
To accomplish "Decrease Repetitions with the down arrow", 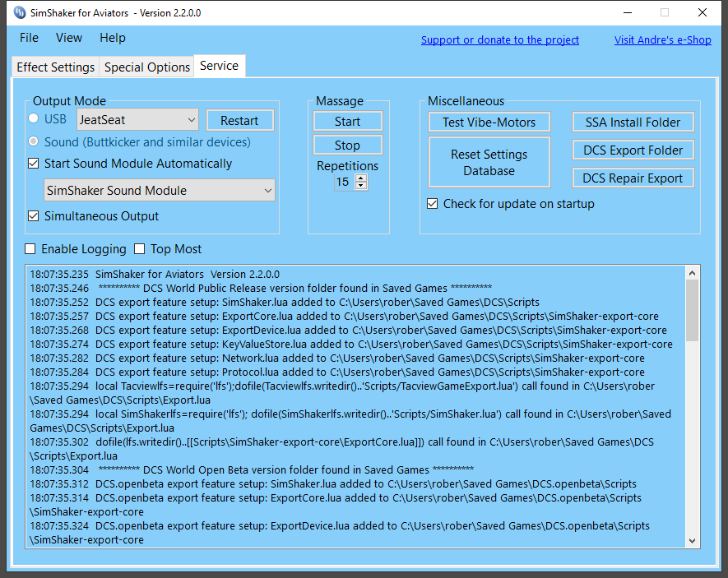I will tap(361, 186).
